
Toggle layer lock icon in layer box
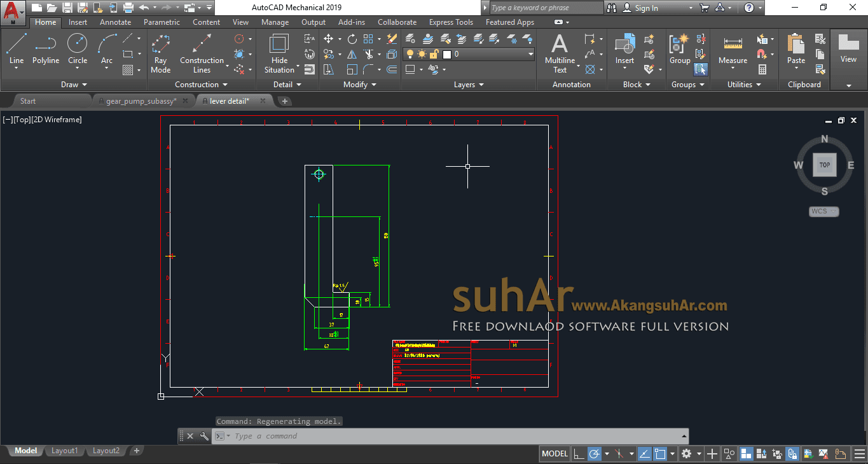tap(434, 55)
